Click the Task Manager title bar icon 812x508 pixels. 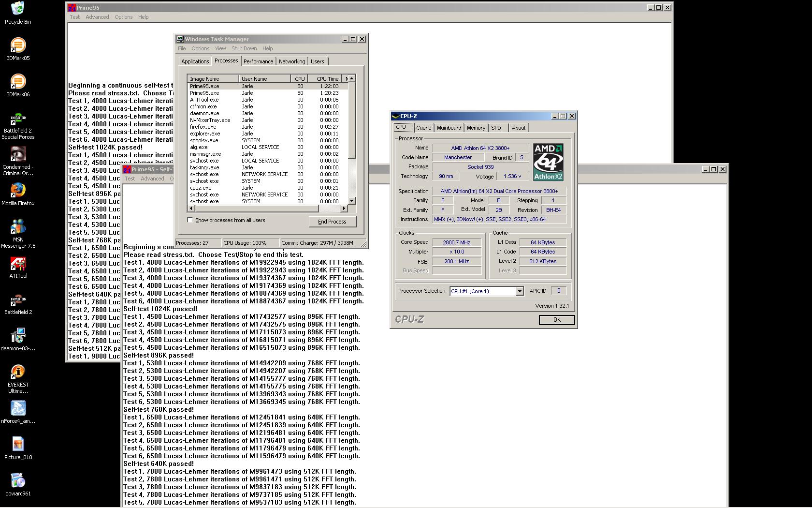tap(180, 39)
